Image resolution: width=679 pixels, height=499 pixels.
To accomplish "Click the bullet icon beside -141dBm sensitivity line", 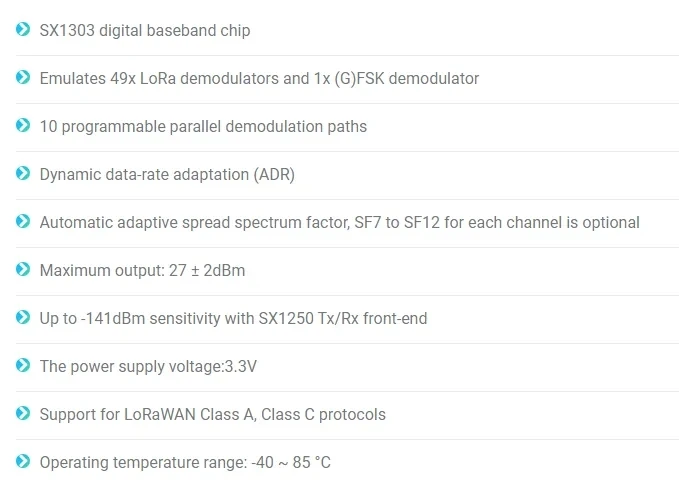I will coord(23,317).
